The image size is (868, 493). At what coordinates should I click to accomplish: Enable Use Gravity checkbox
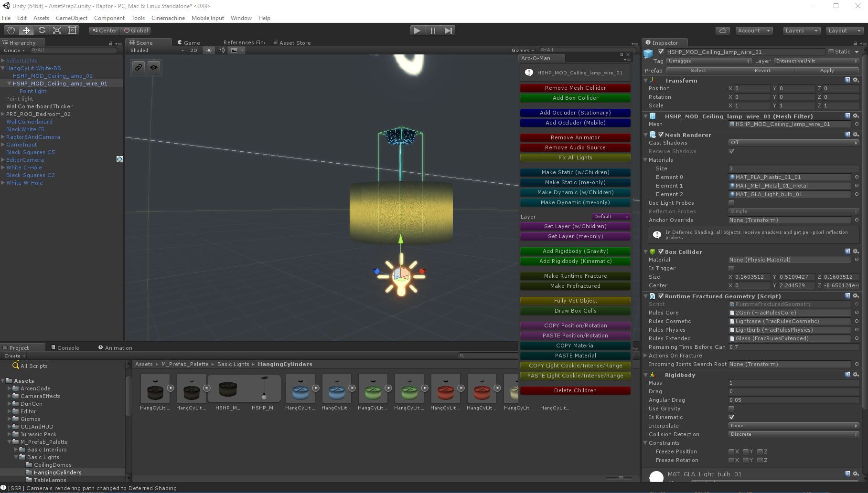731,409
